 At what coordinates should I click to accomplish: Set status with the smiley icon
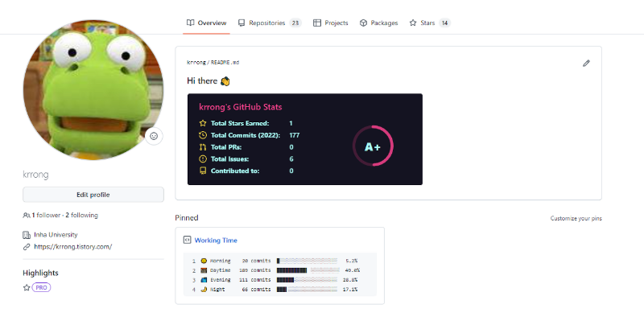[154, 136]
